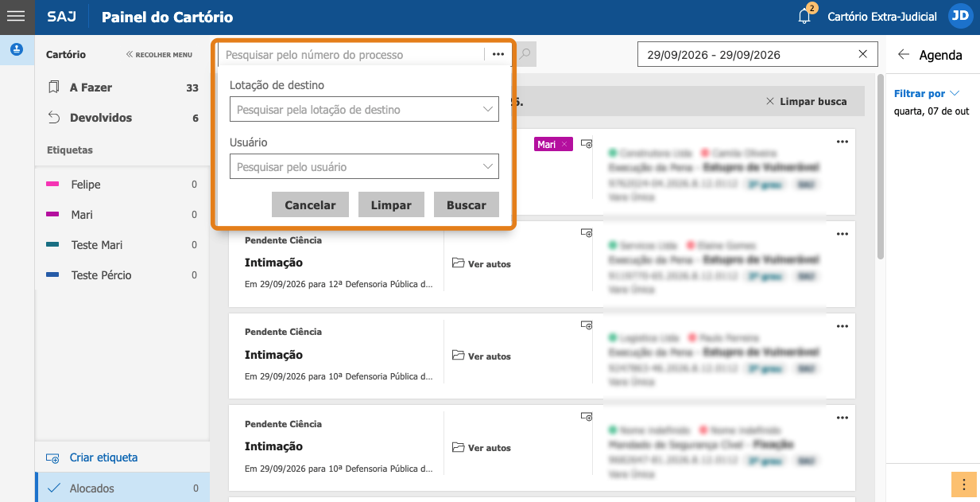Click the A Fazer bookmark icon
980x502 pixels.
click(x=54, y=88)
